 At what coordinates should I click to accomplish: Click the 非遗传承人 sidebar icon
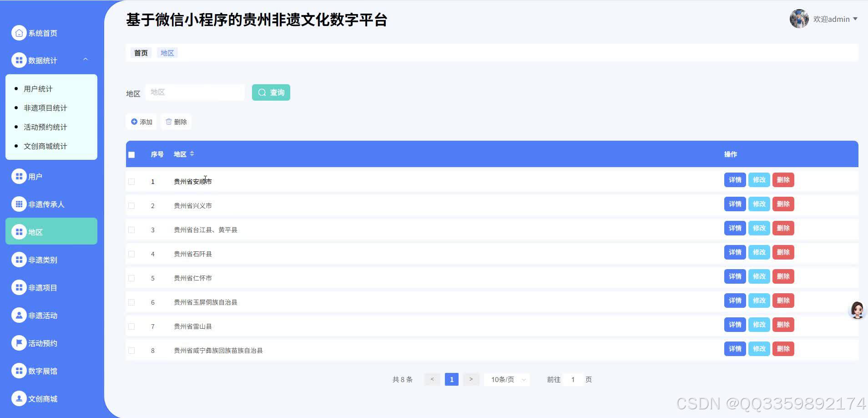[19, 204]
